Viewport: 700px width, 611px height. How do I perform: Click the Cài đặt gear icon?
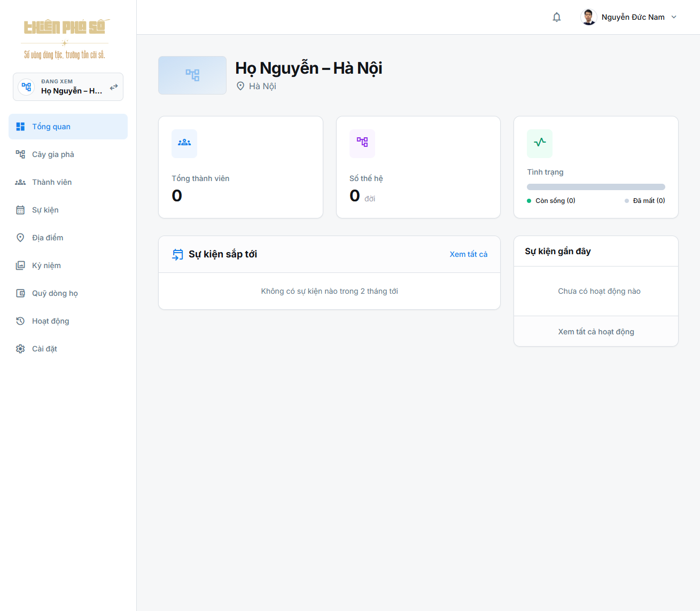(x=20, y=349)
